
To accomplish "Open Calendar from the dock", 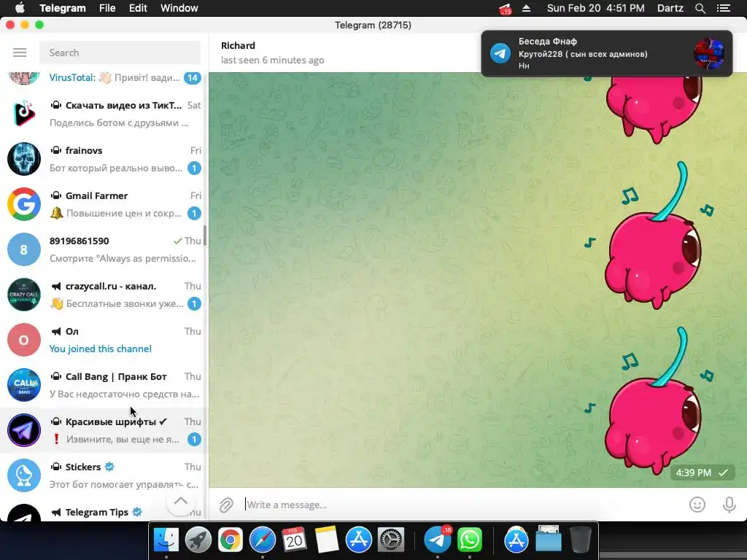I will click(x=295, y=540).
